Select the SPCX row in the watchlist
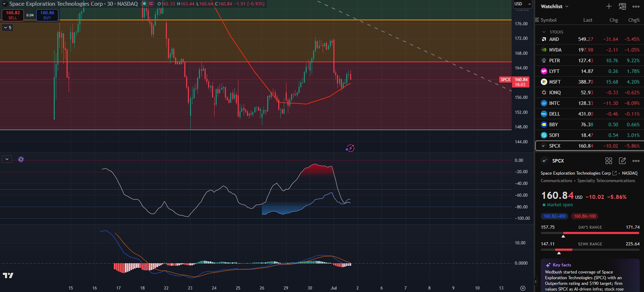 coord(589,146)
